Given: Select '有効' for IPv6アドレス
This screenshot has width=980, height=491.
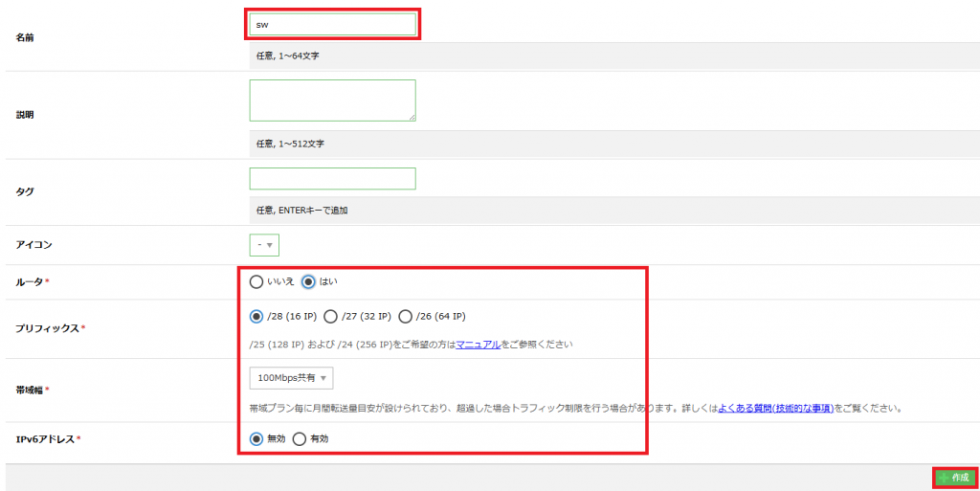Looking at the screenshot, I should (x=299, y=438).
